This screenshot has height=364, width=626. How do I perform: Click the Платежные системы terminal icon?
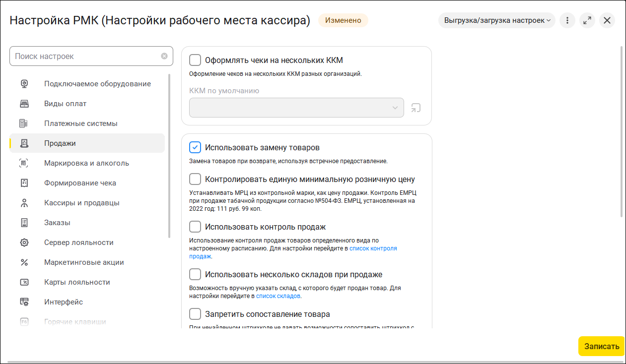[24, 123]
